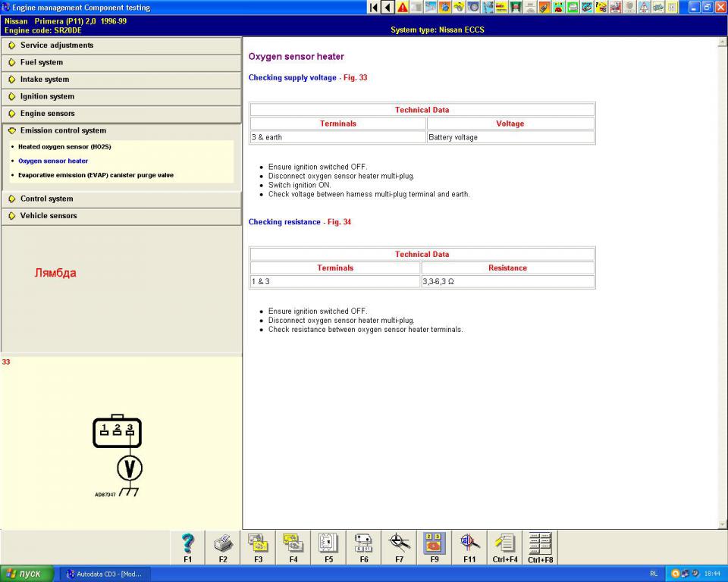
Task: Click the Fig. 33 connector diagram thumbnail
Action: click(118, 455)
